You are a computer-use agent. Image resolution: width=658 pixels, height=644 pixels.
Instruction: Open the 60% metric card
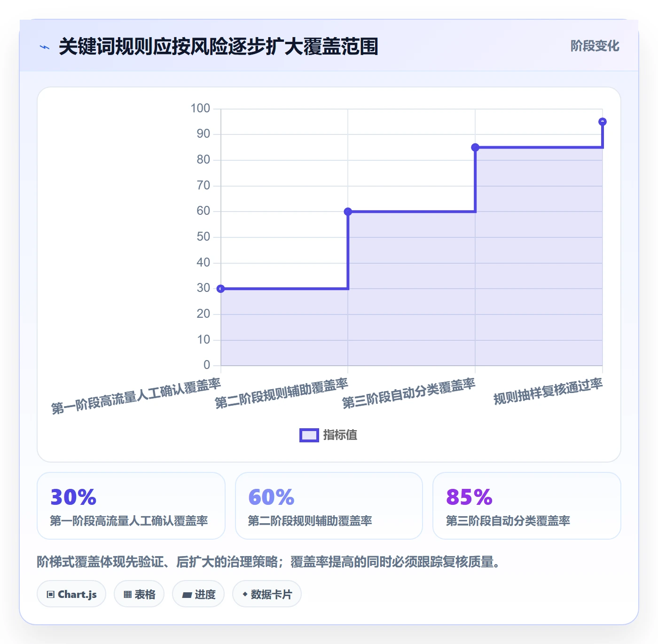[x=329, y=506]
